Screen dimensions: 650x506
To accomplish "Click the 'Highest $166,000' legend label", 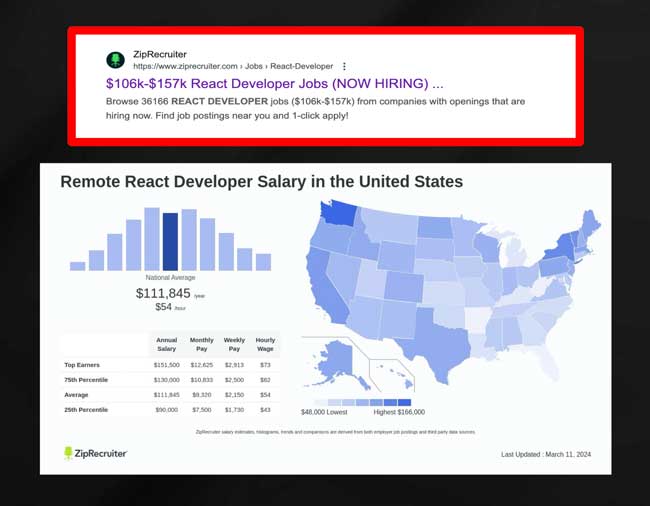I will pyautogui.click(x=399, y=412).
